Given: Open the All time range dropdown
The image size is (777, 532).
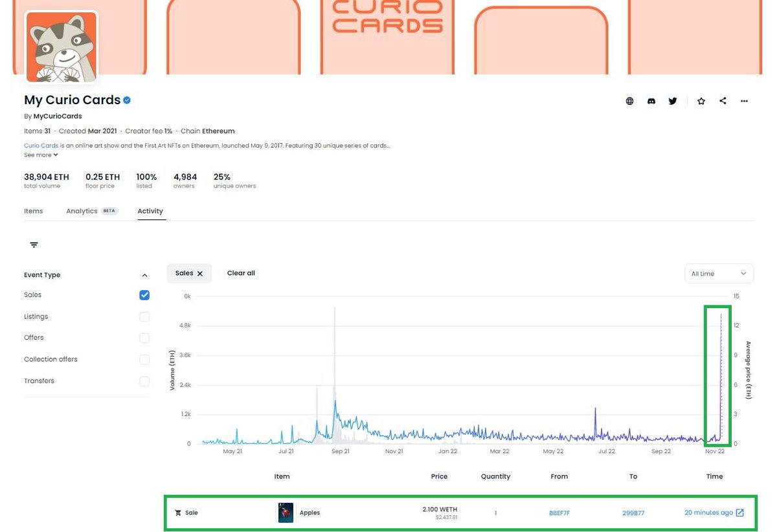Looking at the screenshot, I should [x=719, y=274].
